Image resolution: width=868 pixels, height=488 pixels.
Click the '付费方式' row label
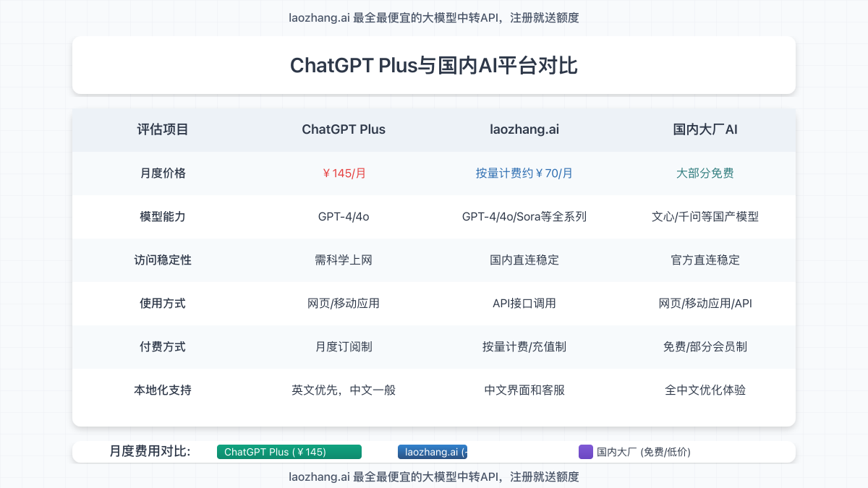tap(163, 347)
